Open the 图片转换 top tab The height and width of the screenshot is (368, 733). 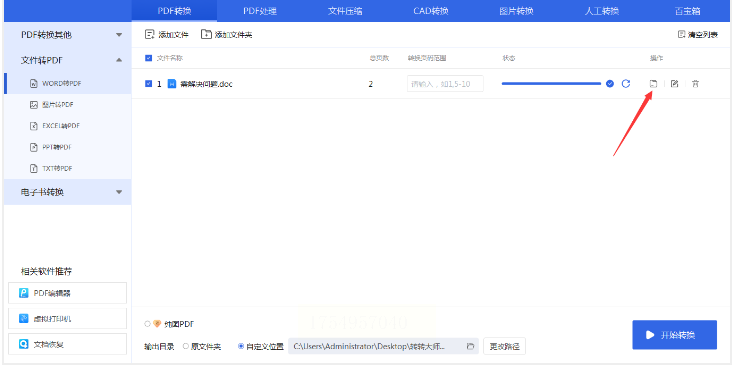(516, 11)
